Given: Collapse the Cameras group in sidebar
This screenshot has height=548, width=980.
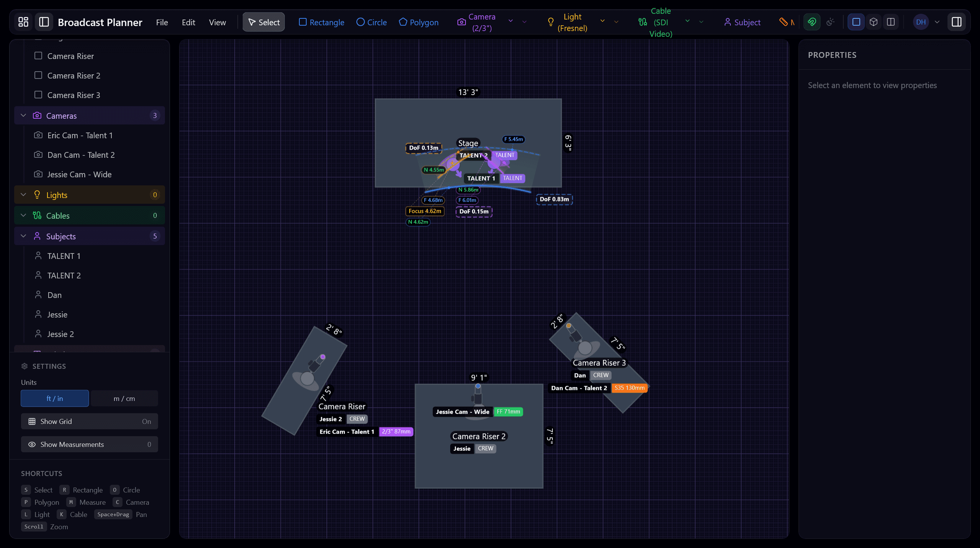Looking at the screenshot, I should [23, 115].
